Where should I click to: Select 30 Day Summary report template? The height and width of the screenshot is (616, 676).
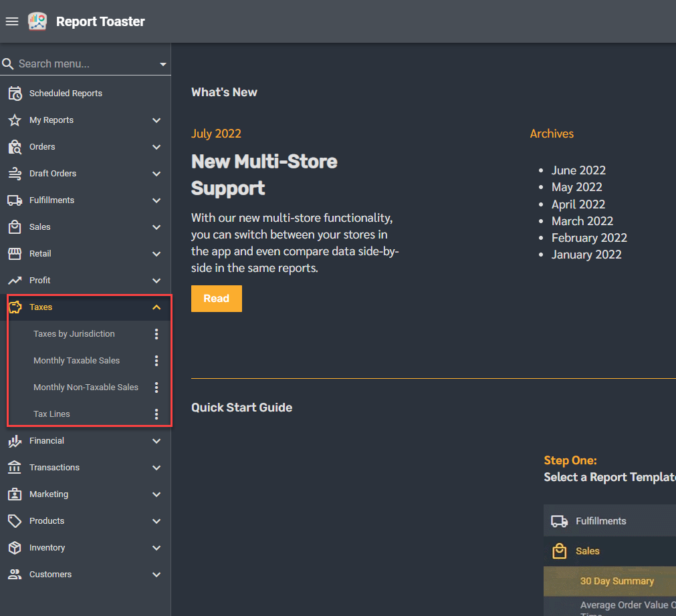click(x=616, y=581)
